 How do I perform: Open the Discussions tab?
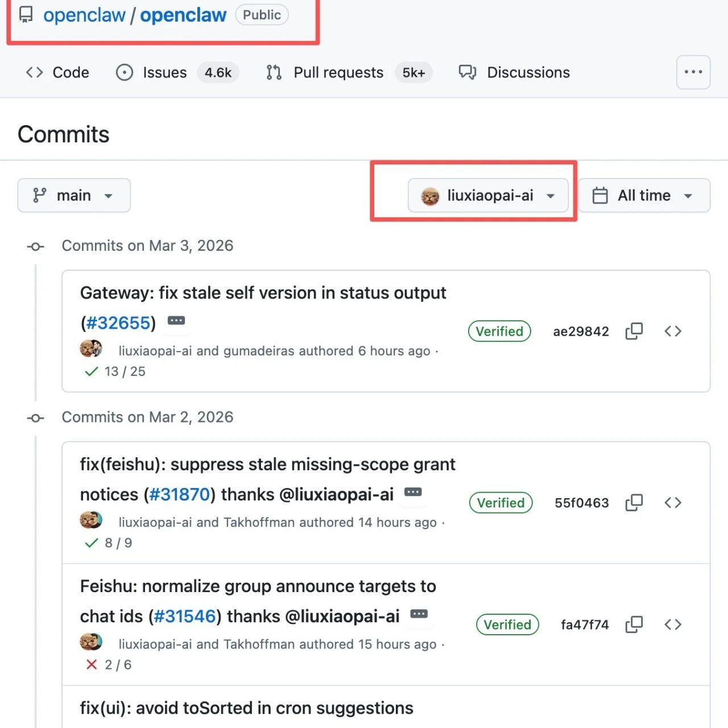coord(528,73)
